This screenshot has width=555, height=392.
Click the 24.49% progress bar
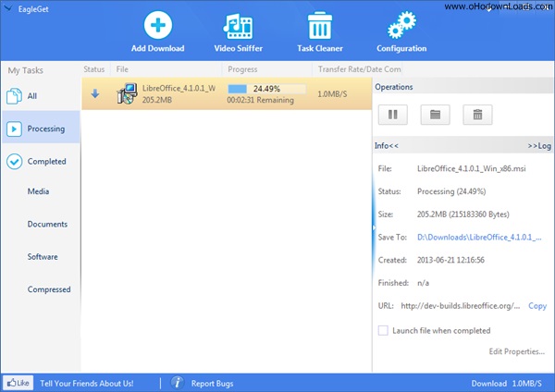tap(267, 89)
